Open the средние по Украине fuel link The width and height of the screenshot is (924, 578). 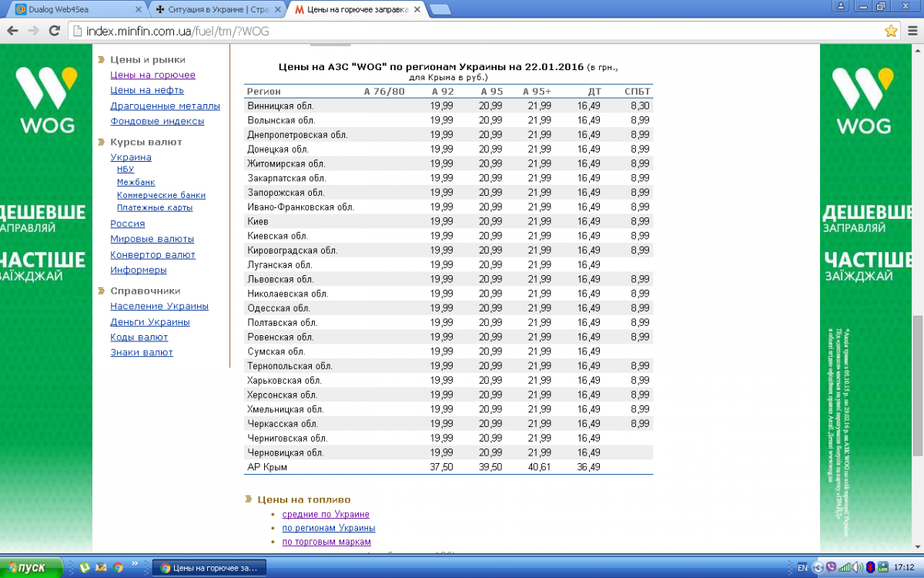tap(326, 514)
